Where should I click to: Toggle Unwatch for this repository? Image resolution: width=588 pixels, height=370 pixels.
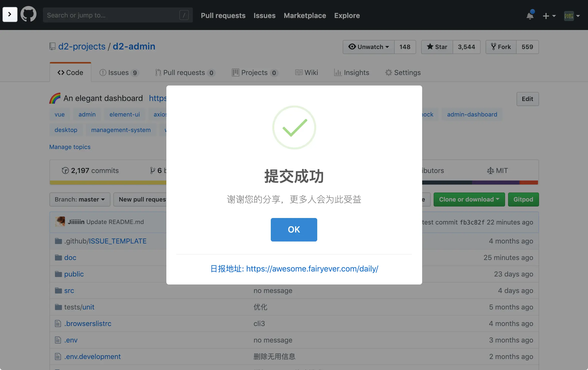369,47
